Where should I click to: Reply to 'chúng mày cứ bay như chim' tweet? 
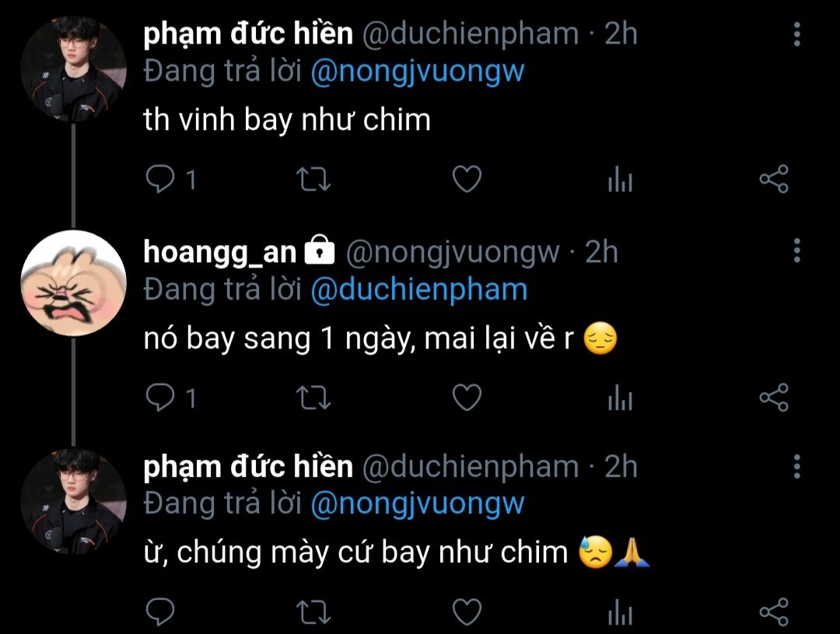(160, 612)
